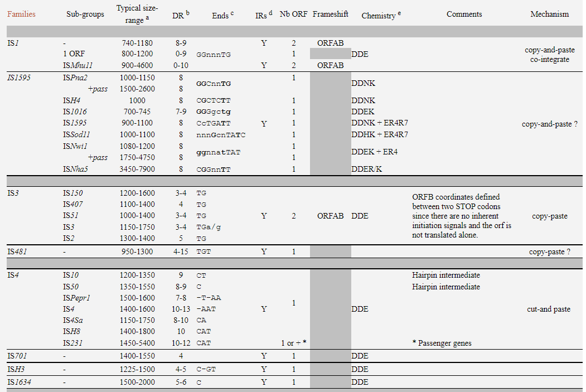Click the Comments column header
This screenshot has height=392, width=586.
tap(464, 14)
